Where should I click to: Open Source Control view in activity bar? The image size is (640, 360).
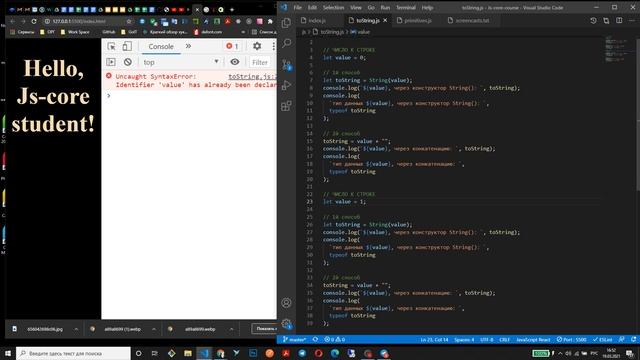[287, 64]
